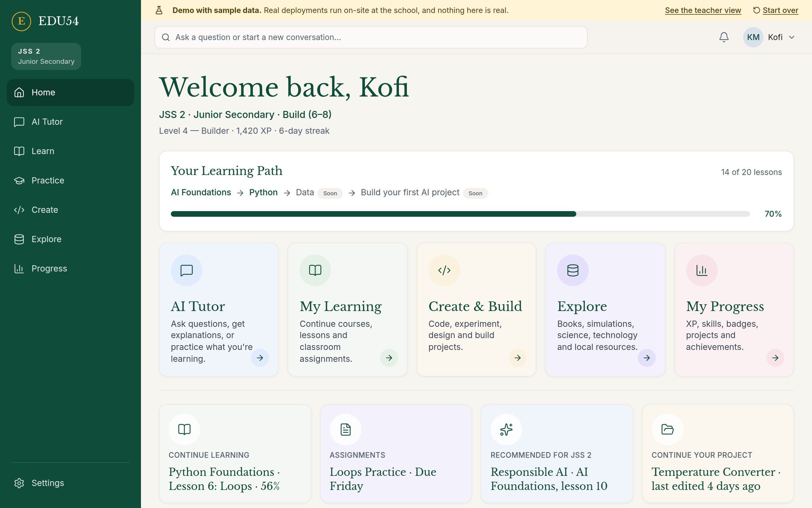Open Explore in the sidebar
812x508 pixels.
click(x=70, y=239)
